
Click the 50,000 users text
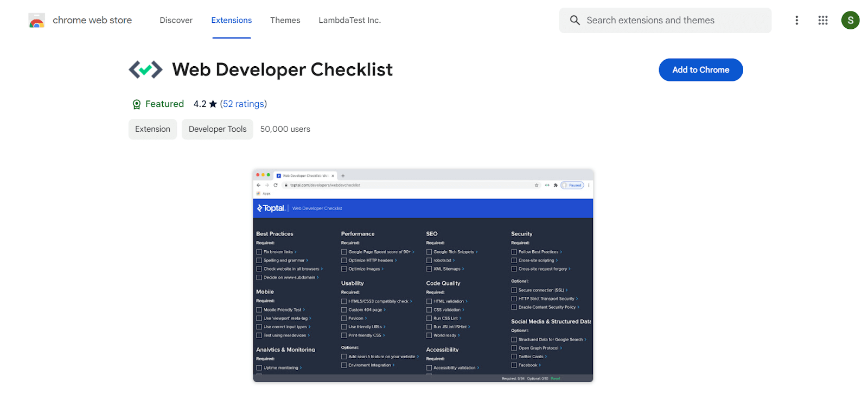point(285,129)
